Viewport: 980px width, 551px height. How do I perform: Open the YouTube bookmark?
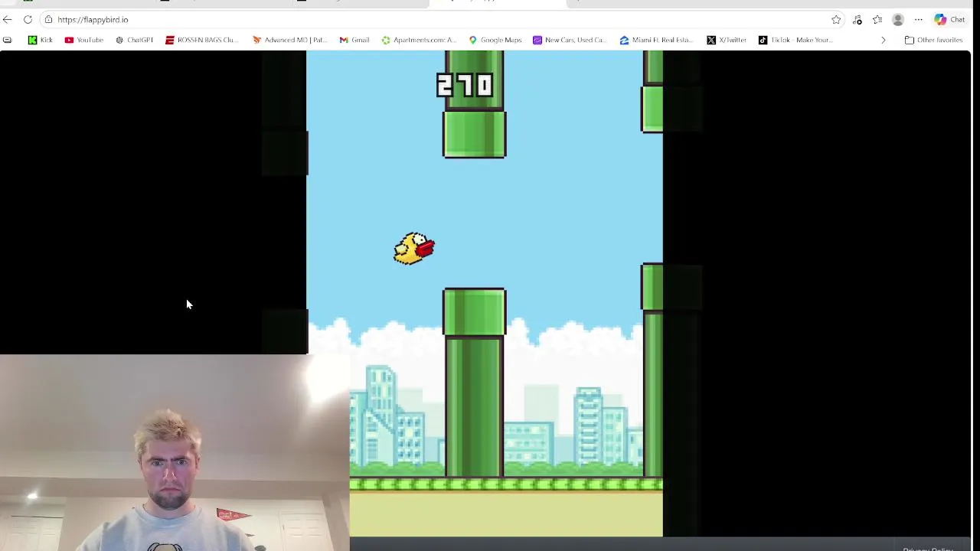pyautogui.click(x=84, y=40)
